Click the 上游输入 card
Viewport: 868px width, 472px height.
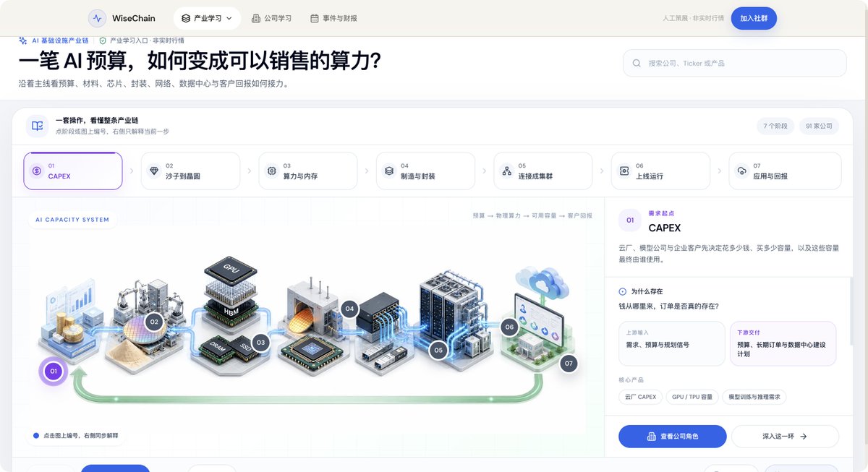(x=671, y=343)
